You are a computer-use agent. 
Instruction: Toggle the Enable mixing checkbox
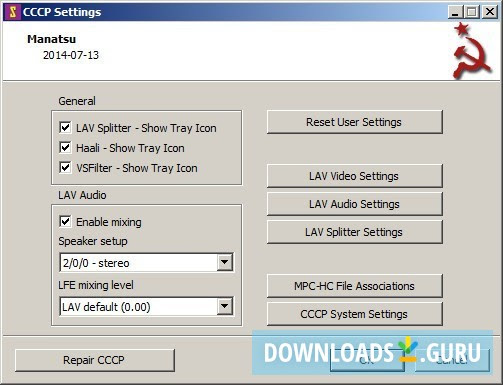65,221
